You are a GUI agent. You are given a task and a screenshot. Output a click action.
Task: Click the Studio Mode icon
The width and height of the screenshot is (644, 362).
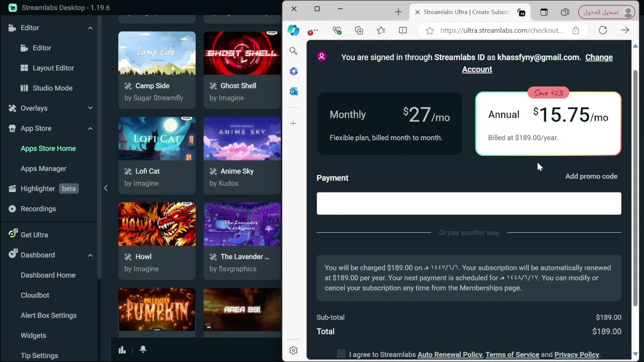24,88
